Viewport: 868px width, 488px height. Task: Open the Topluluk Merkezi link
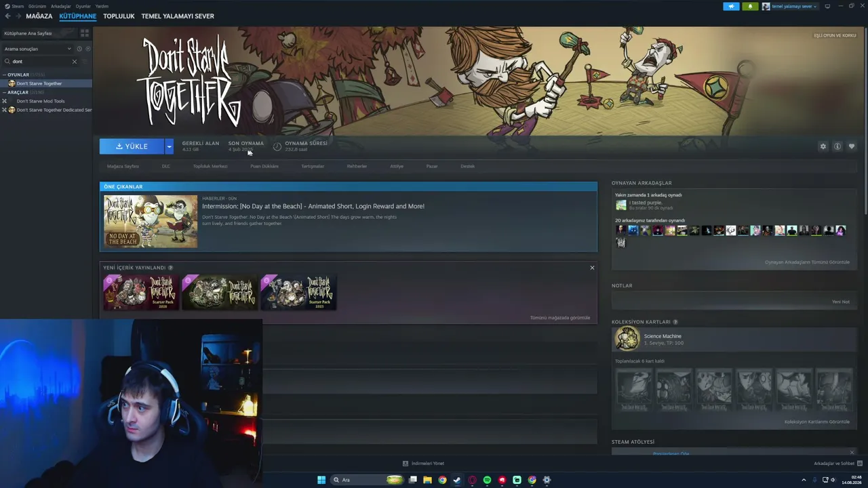coord(210,166)
